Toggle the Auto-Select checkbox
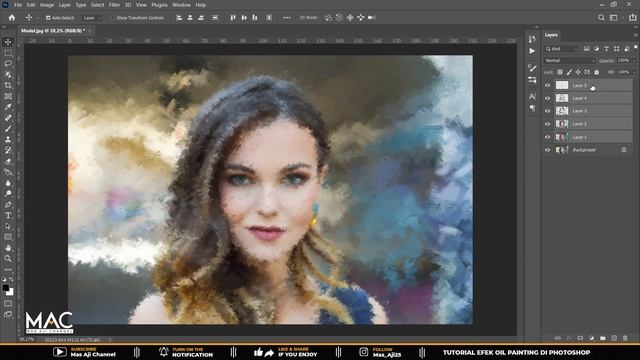 pyautogui.click(x=48, y=18)
